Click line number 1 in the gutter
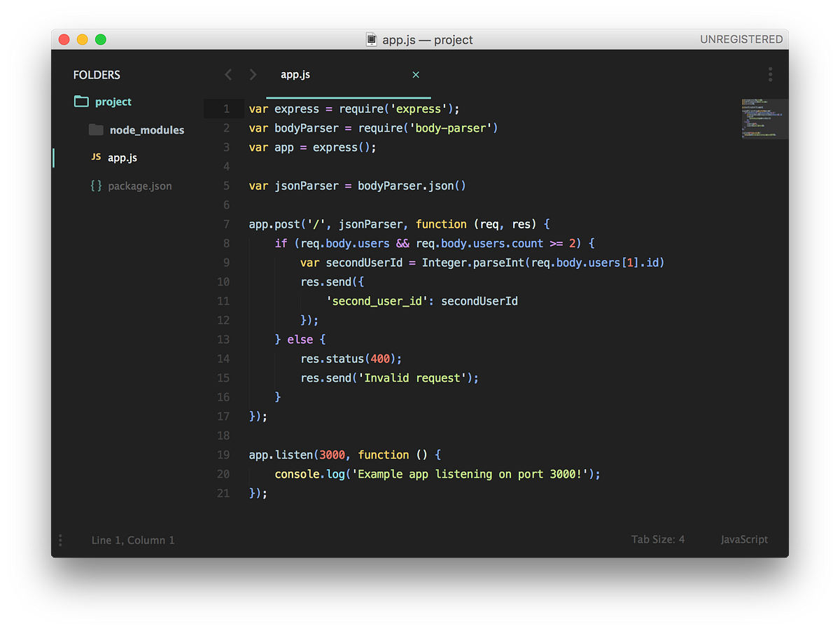The width and height of the screenshot is (840, 631). (226, 109)
